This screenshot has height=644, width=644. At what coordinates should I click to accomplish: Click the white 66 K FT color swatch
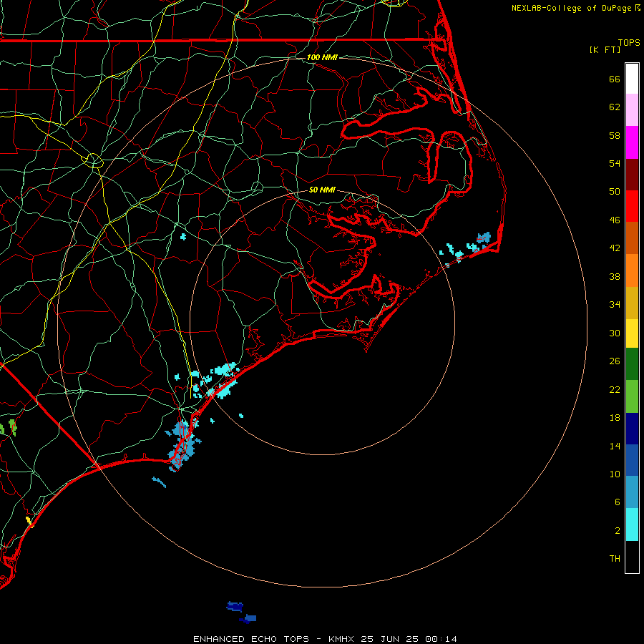click(632, 79)
